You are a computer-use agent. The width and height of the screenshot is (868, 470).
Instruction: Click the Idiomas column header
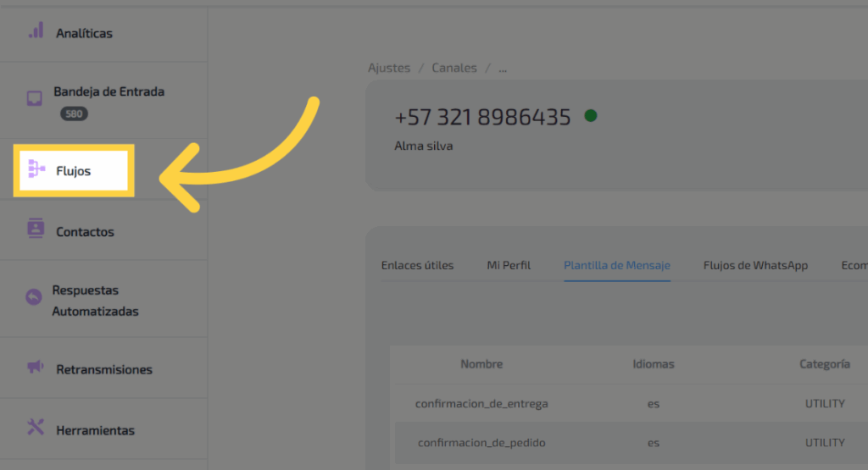[x=654, y=363]
